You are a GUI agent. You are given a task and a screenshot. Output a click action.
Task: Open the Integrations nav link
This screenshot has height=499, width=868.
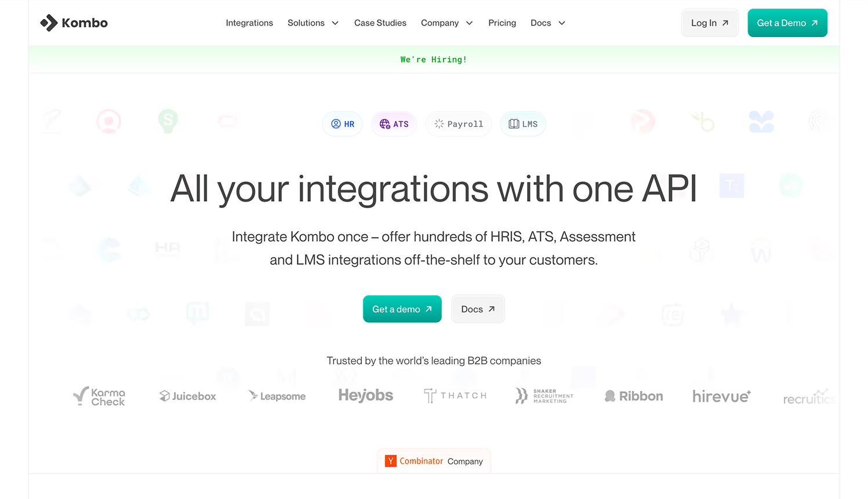[249, 23]
